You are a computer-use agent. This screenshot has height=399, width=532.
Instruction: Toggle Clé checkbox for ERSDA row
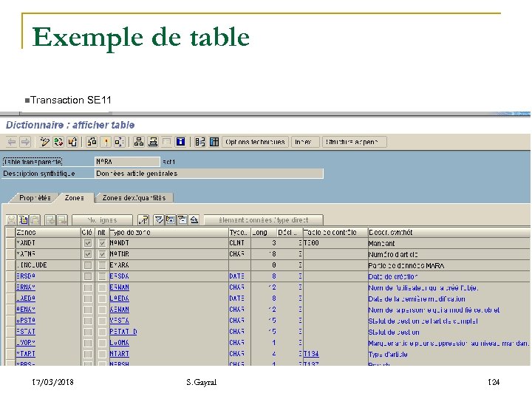[x=88, y=276]
